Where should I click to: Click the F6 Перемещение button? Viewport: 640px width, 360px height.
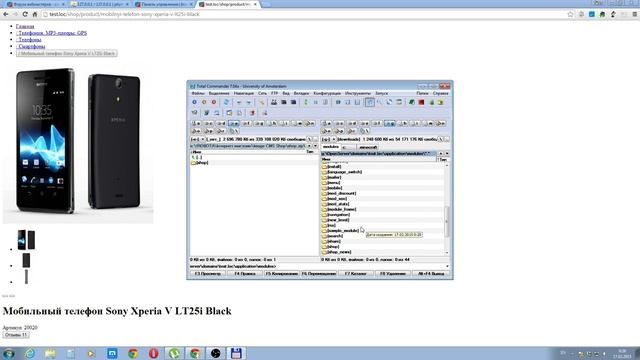coord(319,273)
